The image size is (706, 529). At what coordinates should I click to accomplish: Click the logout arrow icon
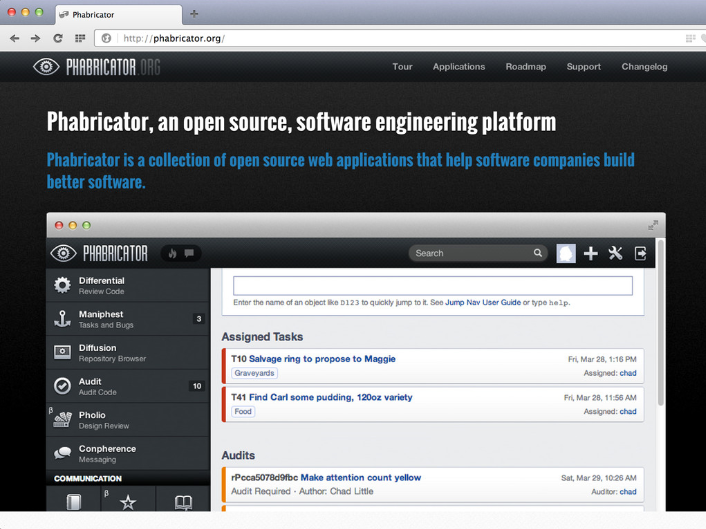point(641,254)
